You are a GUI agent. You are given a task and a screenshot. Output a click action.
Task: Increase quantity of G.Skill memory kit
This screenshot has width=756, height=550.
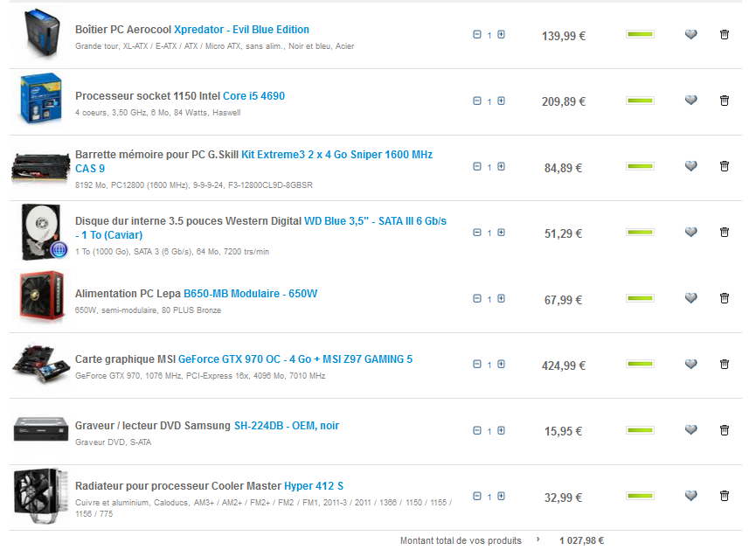[501, 166]
